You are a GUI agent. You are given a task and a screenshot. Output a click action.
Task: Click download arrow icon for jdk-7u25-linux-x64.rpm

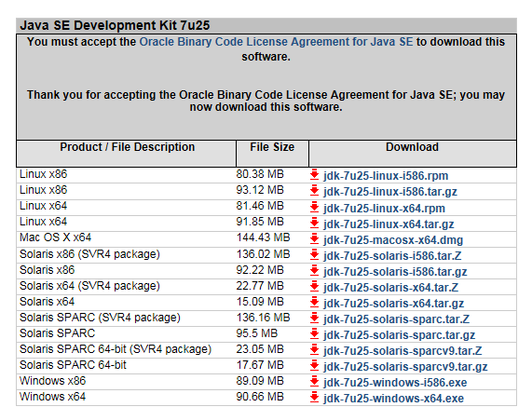point(315,207)
